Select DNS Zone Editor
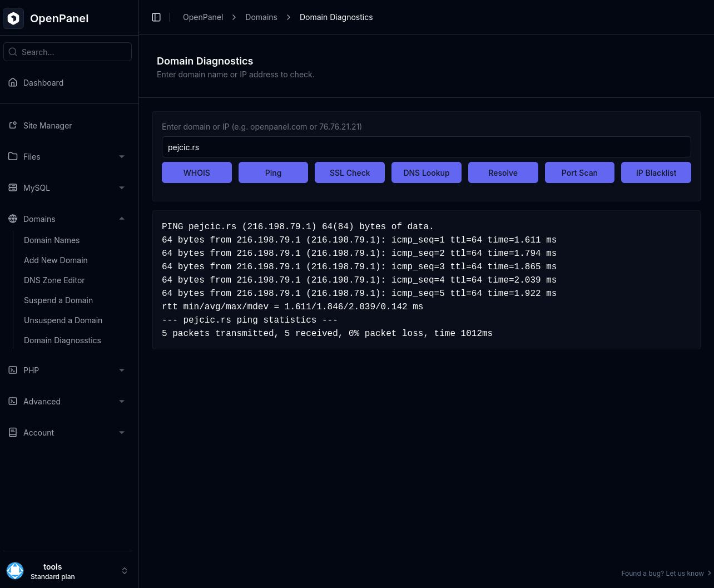Image resolution: width=714 pixels, height=588 pixels. [54, 280]
